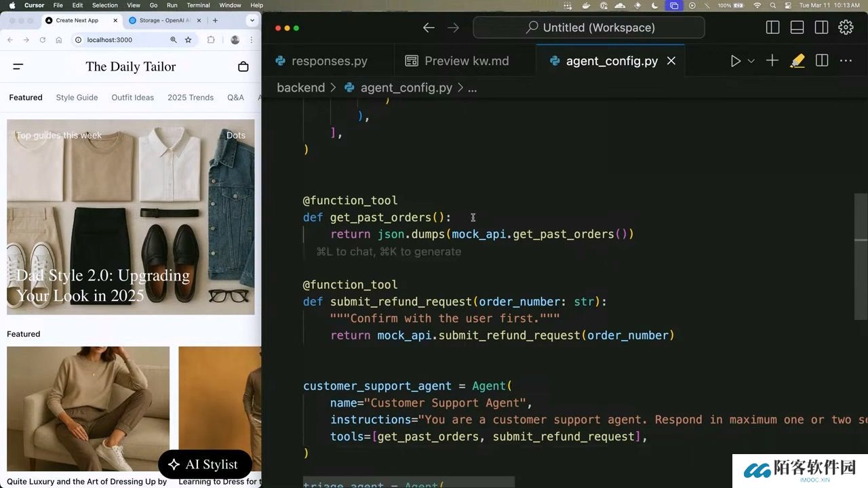Open the hamburger menu on The Daily Tailor
868x488 pixels.
coord(18,66)
